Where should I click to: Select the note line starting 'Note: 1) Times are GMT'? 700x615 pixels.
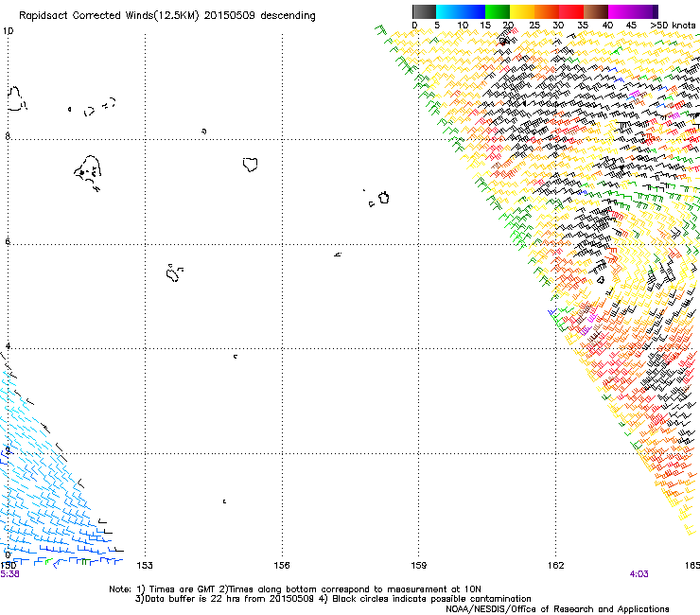point(295,589)
